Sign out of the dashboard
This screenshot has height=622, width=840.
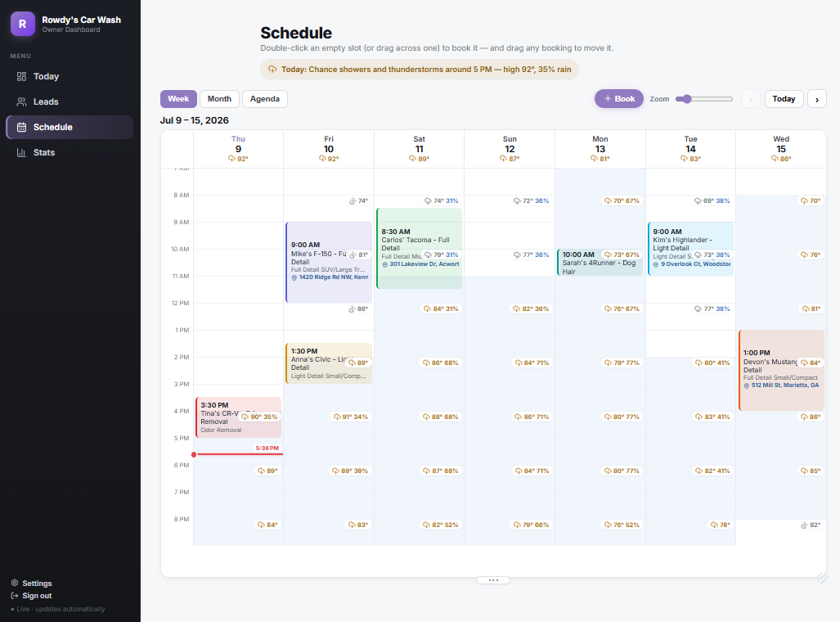[32, 596]
